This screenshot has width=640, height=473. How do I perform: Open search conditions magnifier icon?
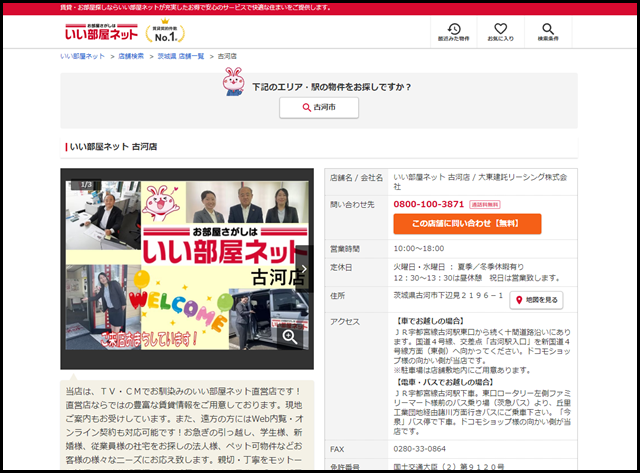point(548,32)
